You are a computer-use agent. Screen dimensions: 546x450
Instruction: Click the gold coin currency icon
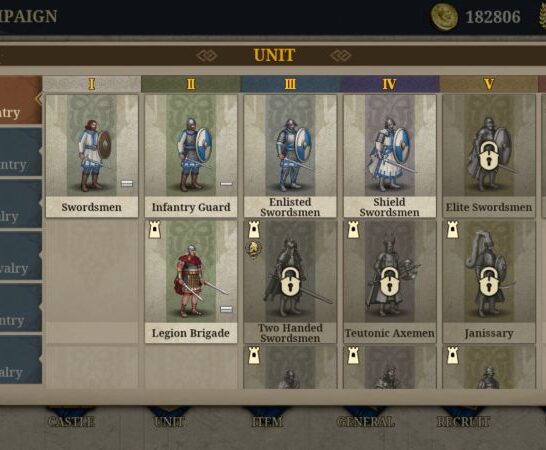[444, 16]
